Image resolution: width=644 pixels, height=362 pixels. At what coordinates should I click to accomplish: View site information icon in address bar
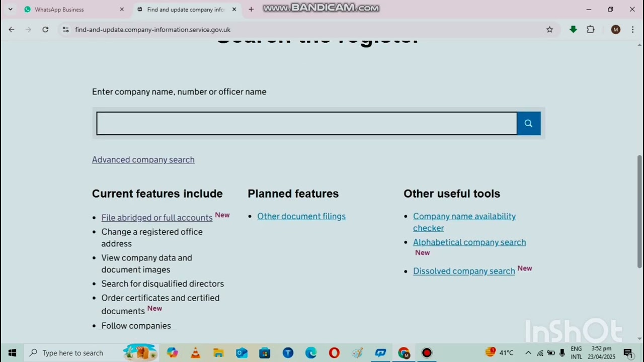pos(65,30)
